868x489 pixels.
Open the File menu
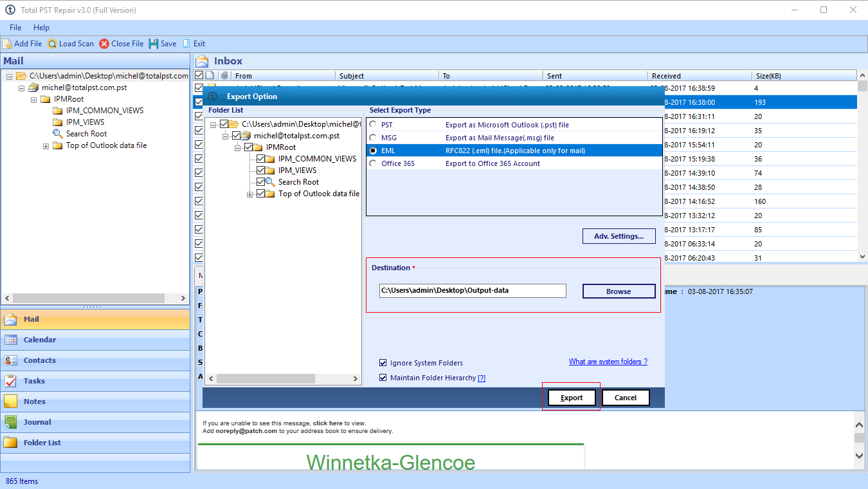15,28
